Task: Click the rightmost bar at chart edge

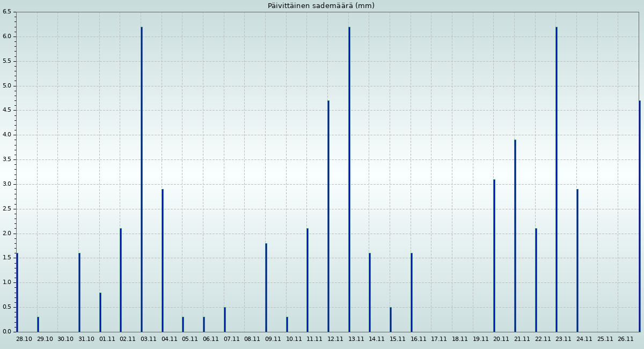Action: click(x=640, y=216)
